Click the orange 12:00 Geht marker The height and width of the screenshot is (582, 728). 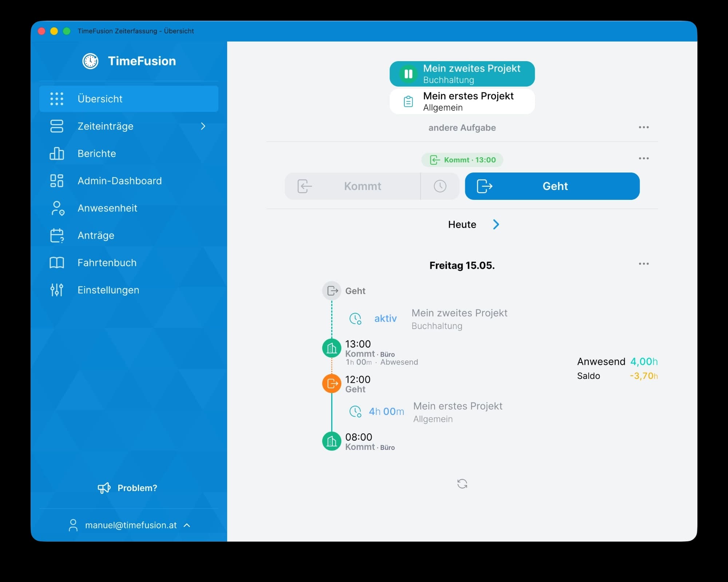(332, 384)
